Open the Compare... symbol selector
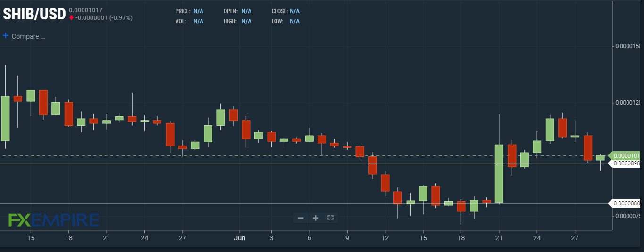The image size is (644, 252). coord(28,36)
